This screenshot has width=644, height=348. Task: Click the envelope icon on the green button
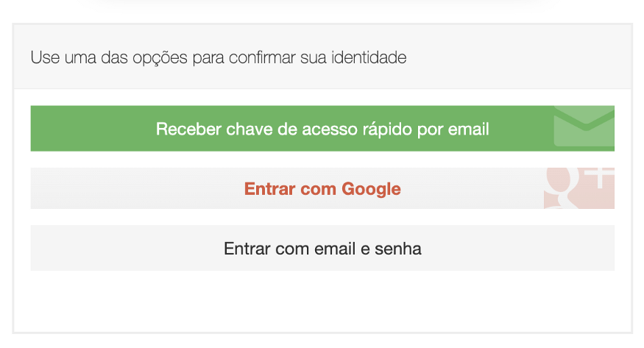[584, 128]
